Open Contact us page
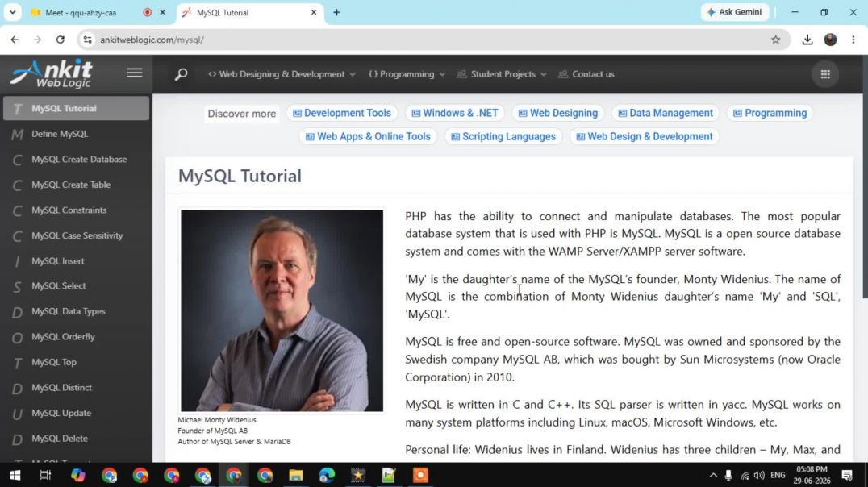The height and width of the screenshot is (487, 868). [586, 74]
